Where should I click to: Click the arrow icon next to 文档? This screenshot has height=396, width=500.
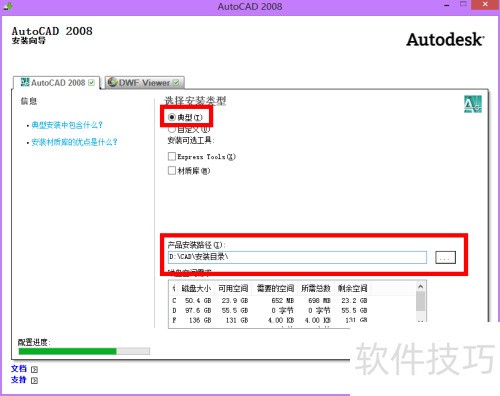point(34,369)
